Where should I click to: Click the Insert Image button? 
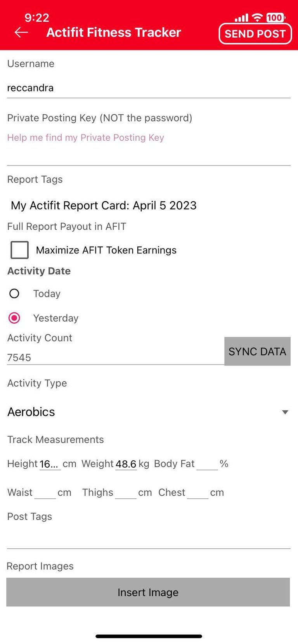pyautogui.click(x=148, y=592)
